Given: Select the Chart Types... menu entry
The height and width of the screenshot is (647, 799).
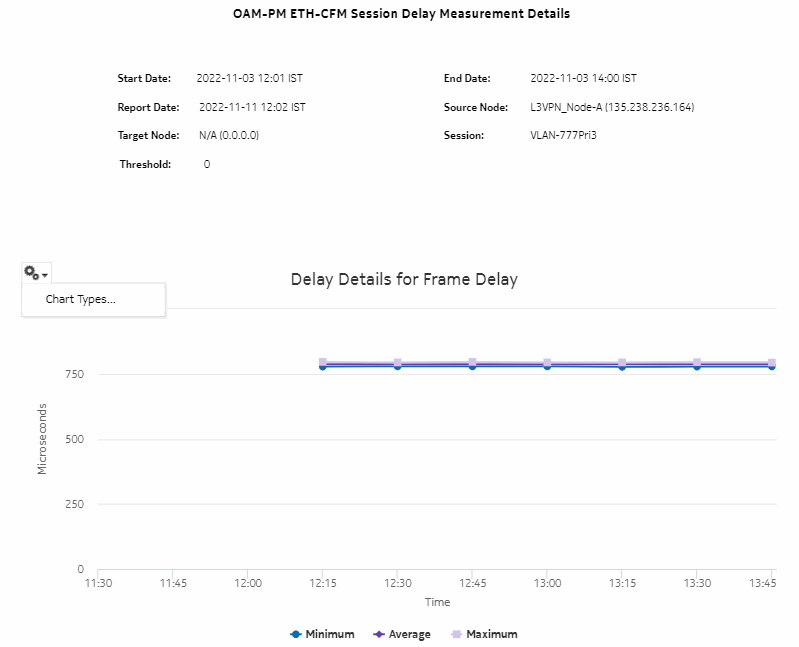Looking at the screenshot, I should [x=81, y=299].
